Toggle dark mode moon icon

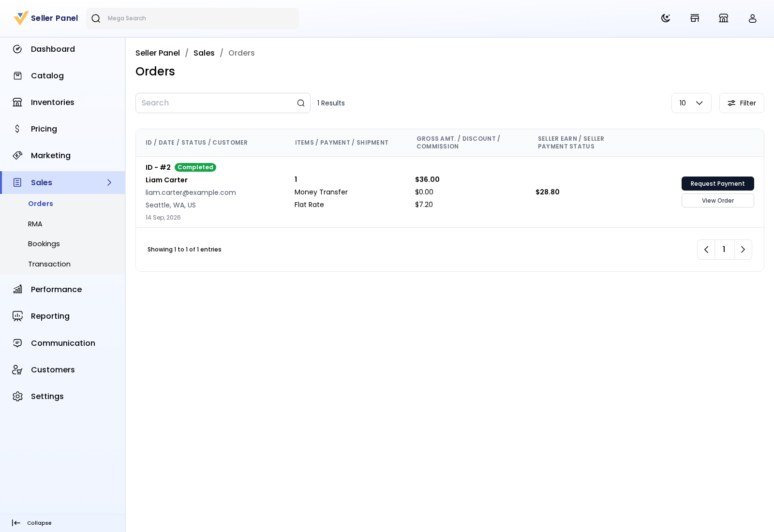point(666,18)
